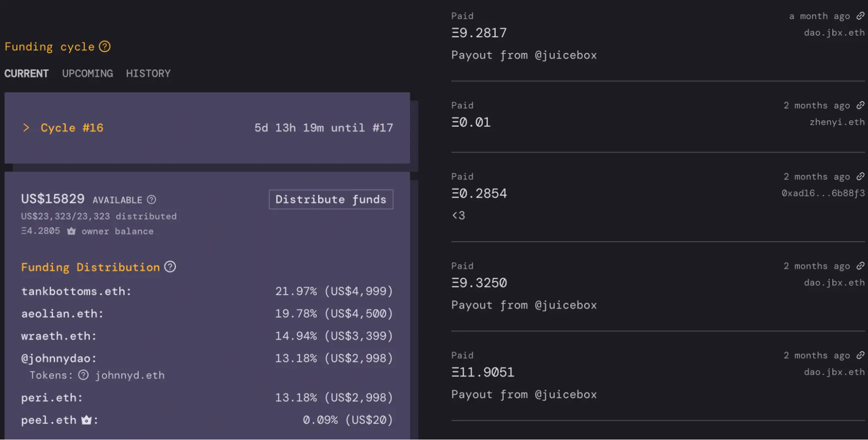Open the link icon on the 0.2854 payment
The width and height of the screenshot is (868, 440).
point(860,177)
